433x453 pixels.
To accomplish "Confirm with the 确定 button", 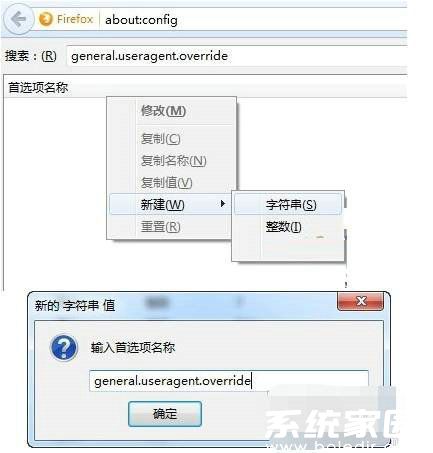I will click(x=165, y=414).
